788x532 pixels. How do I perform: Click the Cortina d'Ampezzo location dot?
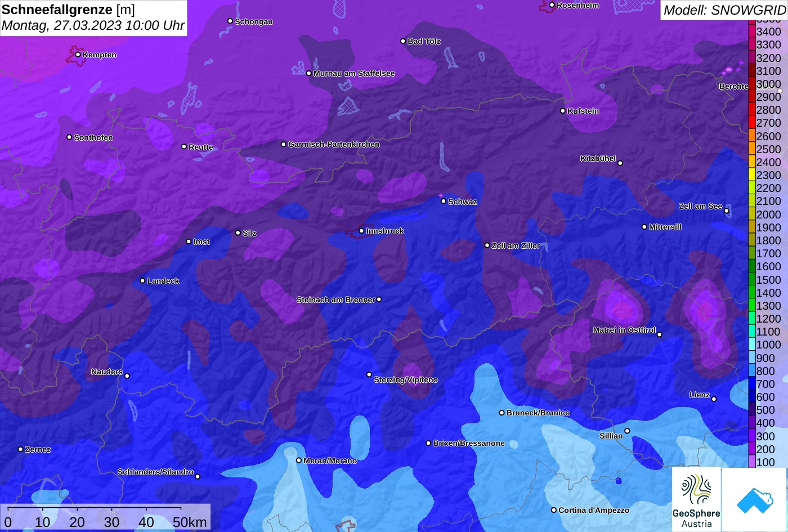pos(554,510)
